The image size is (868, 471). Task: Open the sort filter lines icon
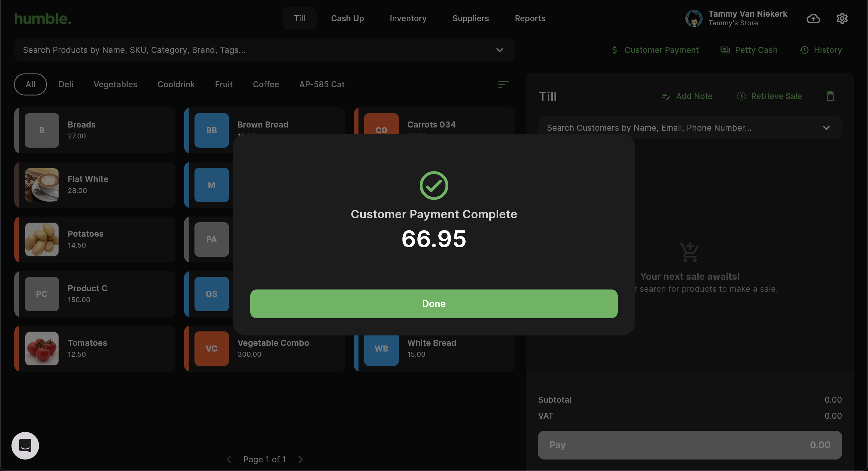pyautogui.click(x=503, y=84)
